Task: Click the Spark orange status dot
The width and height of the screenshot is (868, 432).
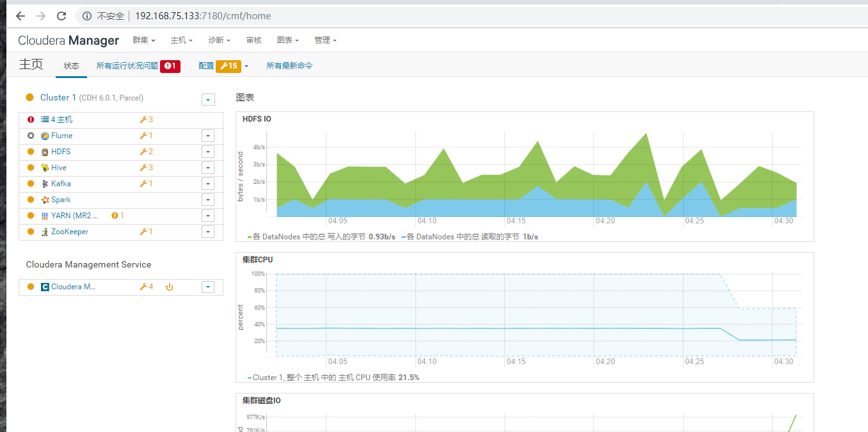Action: (x=31, y=200)
